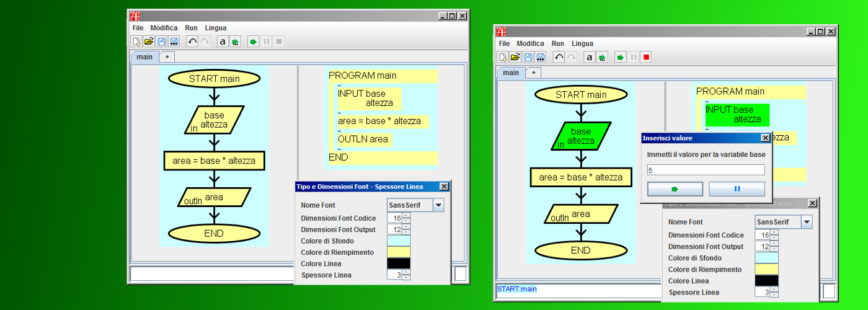Click step-by-step run icon in left window
Viewport: 868px width, 310px height.
click(x=235, y=42)
